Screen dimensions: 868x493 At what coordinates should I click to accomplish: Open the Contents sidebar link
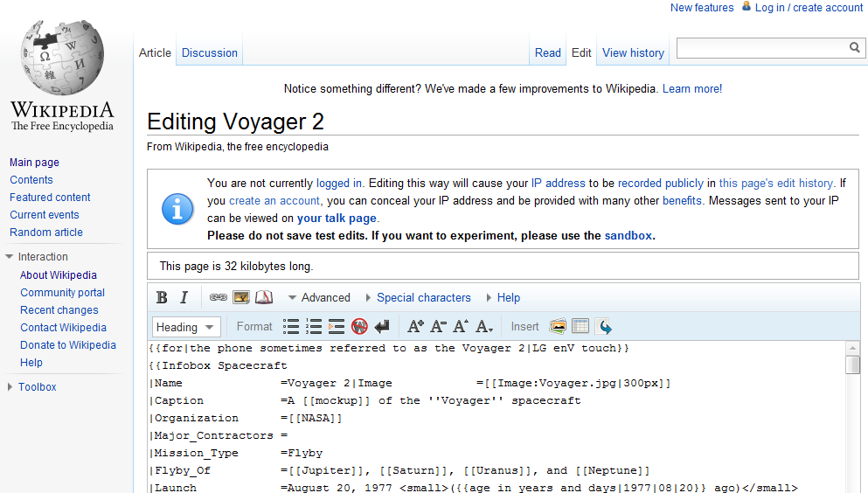[x=31, y=180]
